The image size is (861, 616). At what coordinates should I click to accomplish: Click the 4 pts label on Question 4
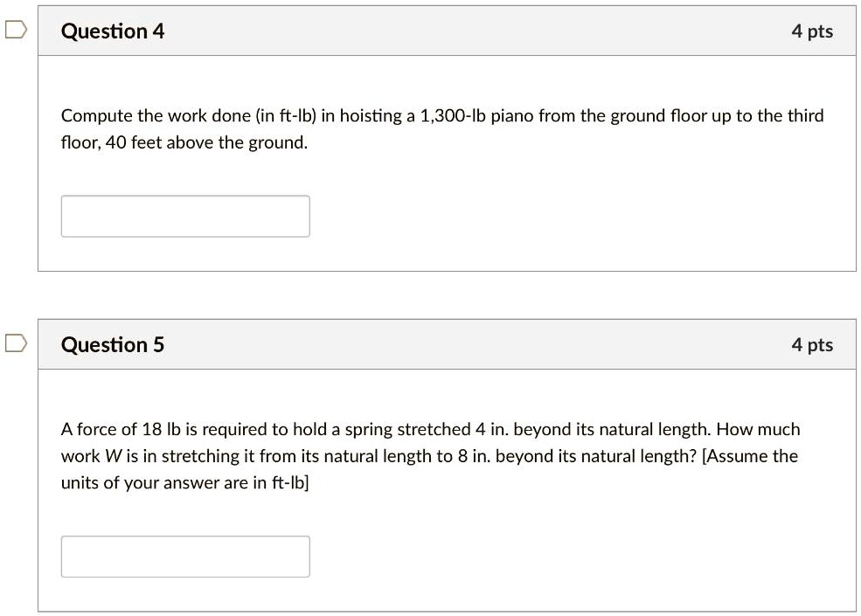(x=812, y=31)
